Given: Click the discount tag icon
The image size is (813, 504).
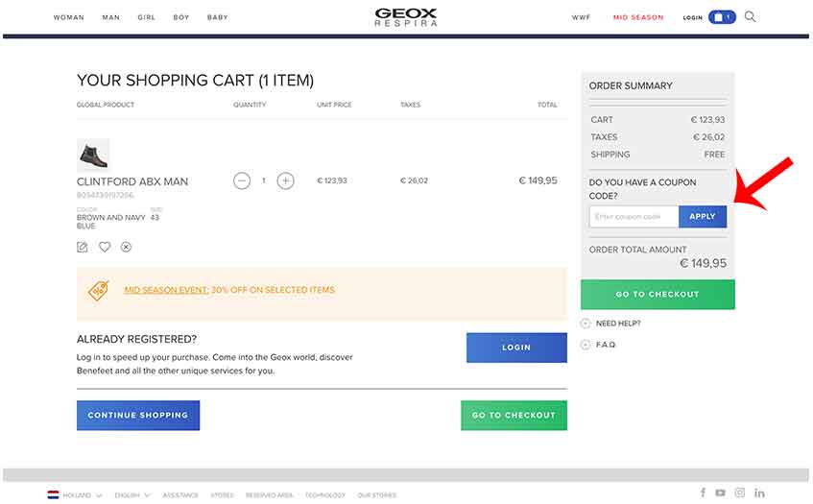Looking at the screenshot, I should pos(98,290).
